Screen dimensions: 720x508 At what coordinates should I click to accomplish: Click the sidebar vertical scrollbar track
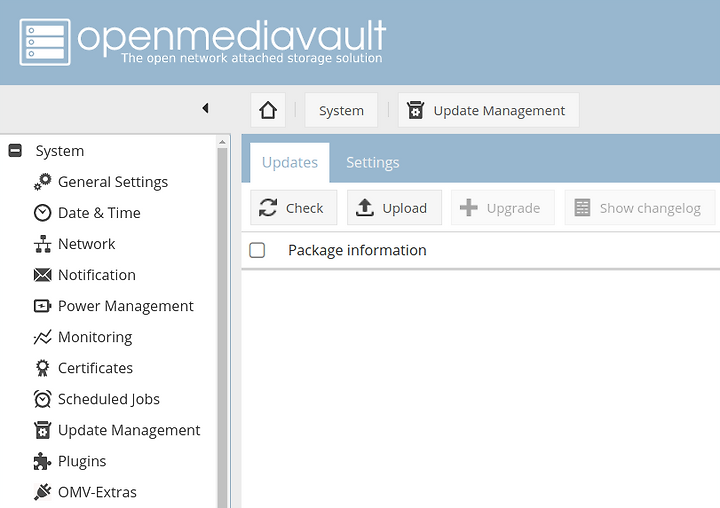coord(223,327)
